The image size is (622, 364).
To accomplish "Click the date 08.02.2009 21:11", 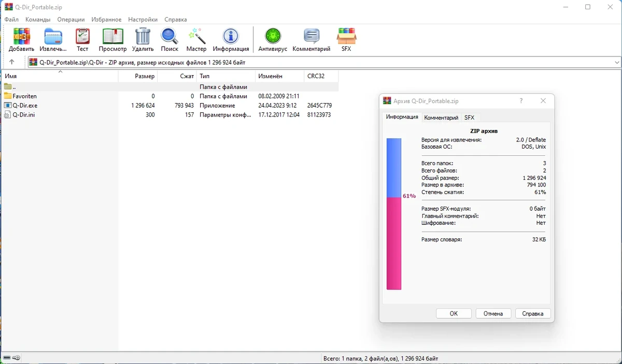I will [x=279, y=96].
